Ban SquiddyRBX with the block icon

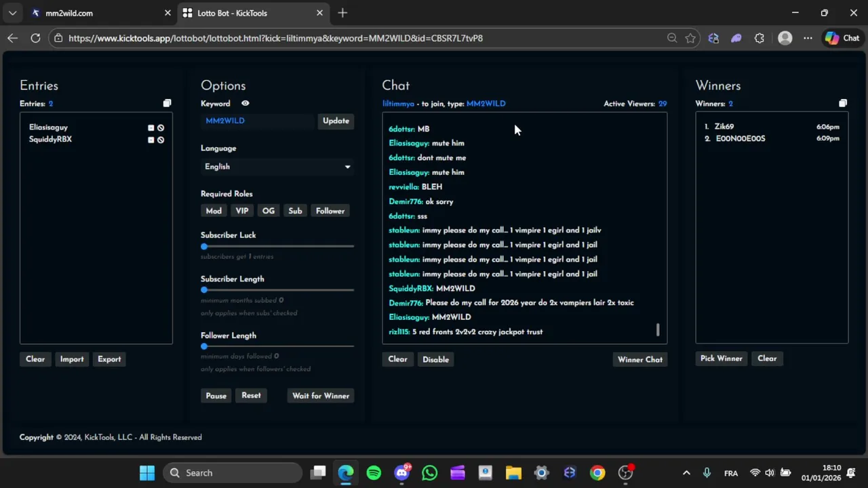161,140
